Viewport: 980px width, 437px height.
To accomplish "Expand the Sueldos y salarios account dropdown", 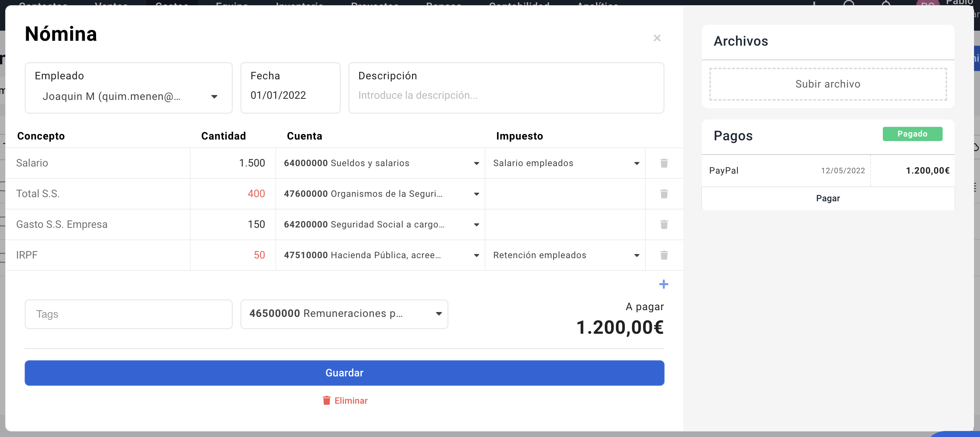I will [x=476, y=163].
